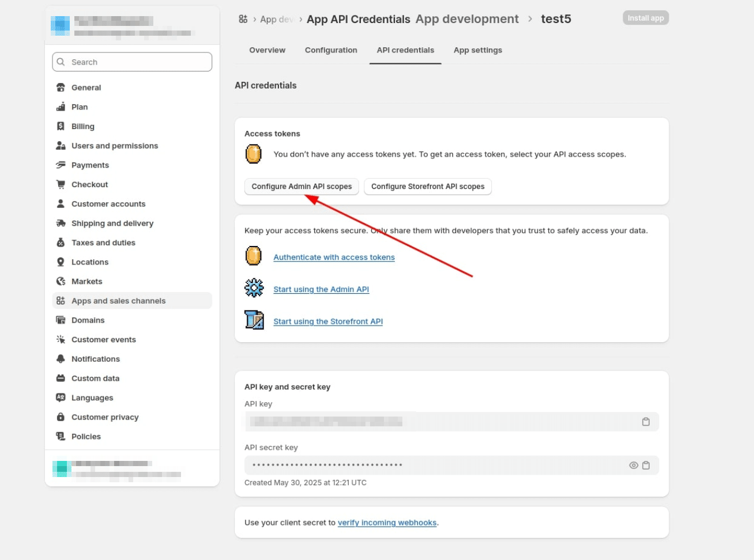Switch to the Overview tab
Screen dimensions: 754x560
click(x=267, y=50)
